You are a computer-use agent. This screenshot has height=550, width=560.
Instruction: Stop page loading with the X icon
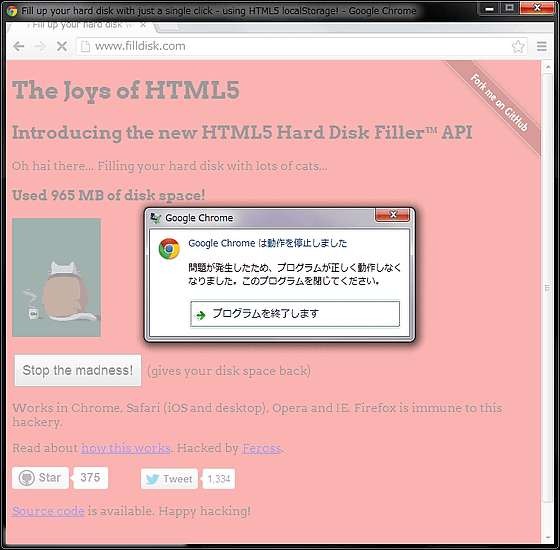coord(62,46)
